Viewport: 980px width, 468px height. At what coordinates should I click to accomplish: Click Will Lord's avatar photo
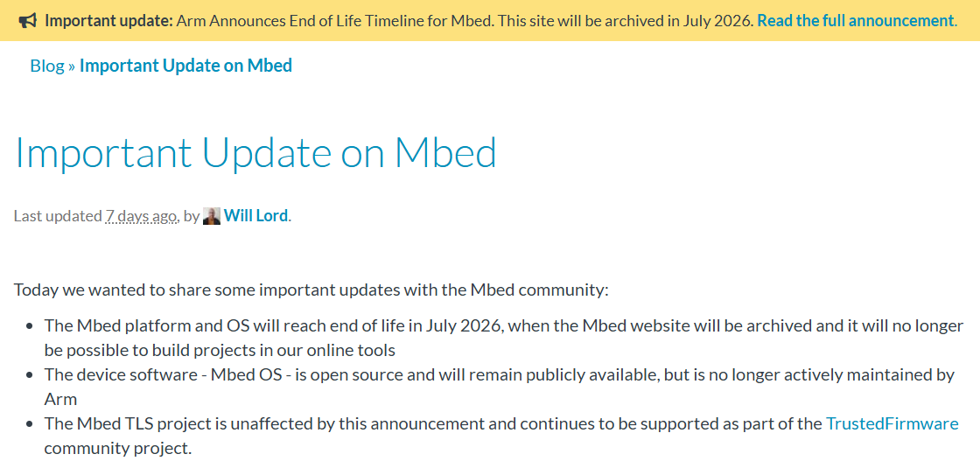click(212, 216)
